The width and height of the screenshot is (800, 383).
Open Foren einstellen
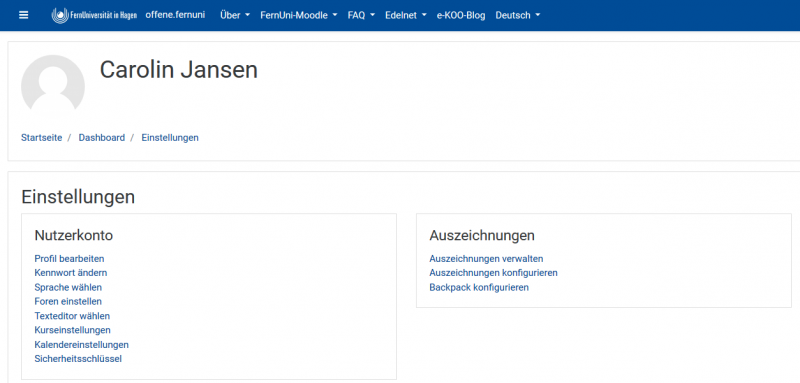tap(68, 301)
